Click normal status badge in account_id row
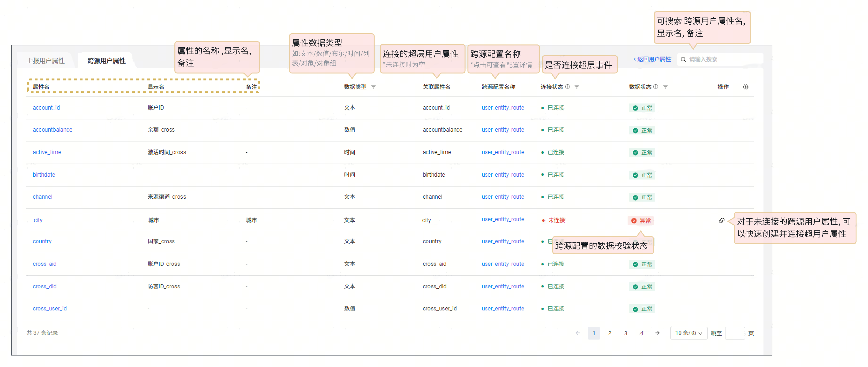Image resolution: width=868 pixels, height=367 pixels. coord(642,108)
